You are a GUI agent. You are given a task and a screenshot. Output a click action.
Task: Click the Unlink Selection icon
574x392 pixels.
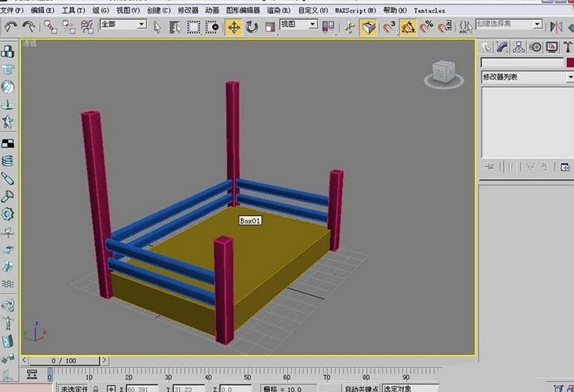(x=68, y=27)
